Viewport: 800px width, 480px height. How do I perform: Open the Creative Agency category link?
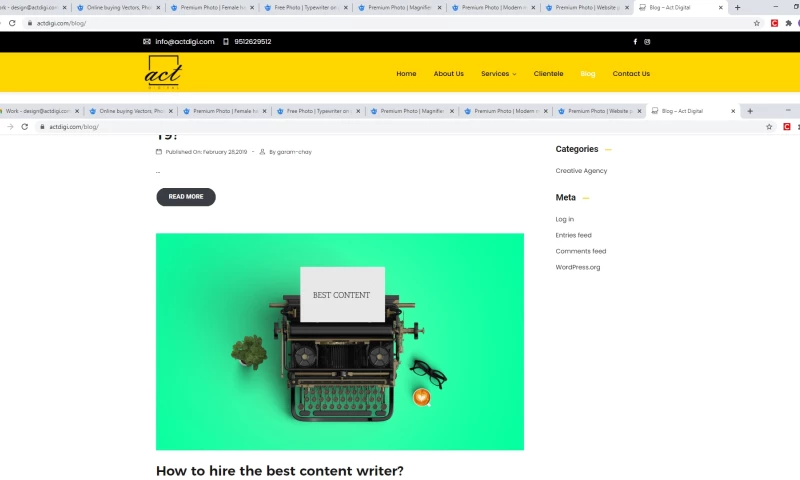581,171
